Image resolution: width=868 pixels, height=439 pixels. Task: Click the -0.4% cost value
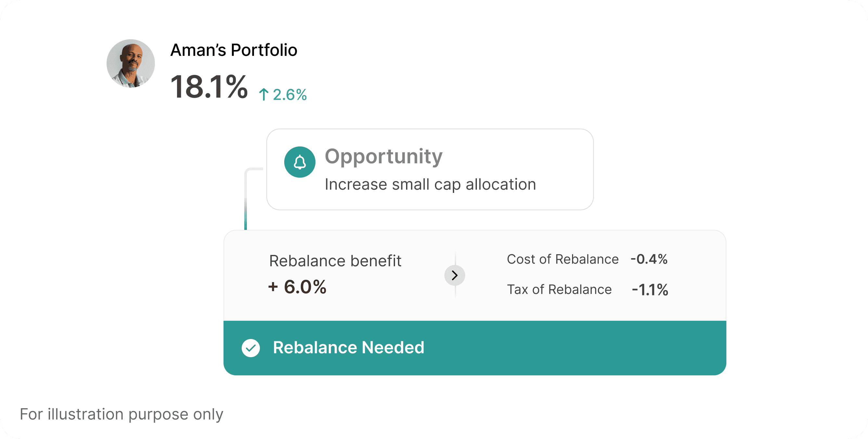click(x=649, y=259)
